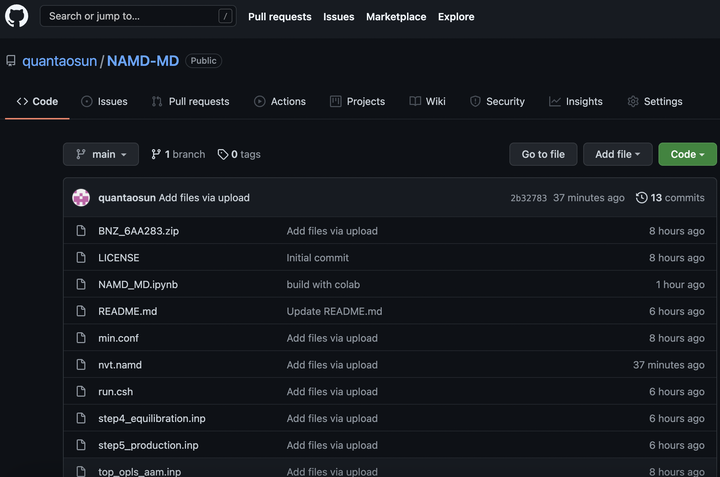Click the quantaosun user avatar

(81, 198)
